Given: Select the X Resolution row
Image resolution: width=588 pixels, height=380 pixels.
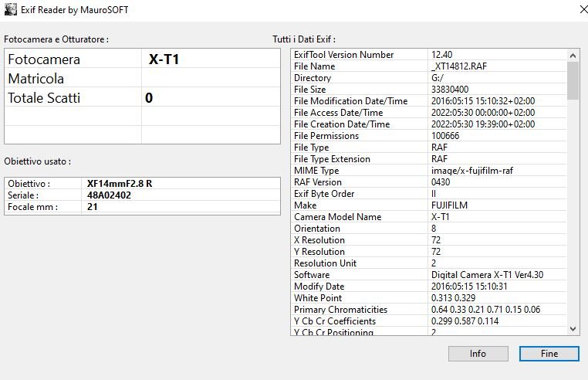Looking at the screenshot, I should tap(428, 240).
